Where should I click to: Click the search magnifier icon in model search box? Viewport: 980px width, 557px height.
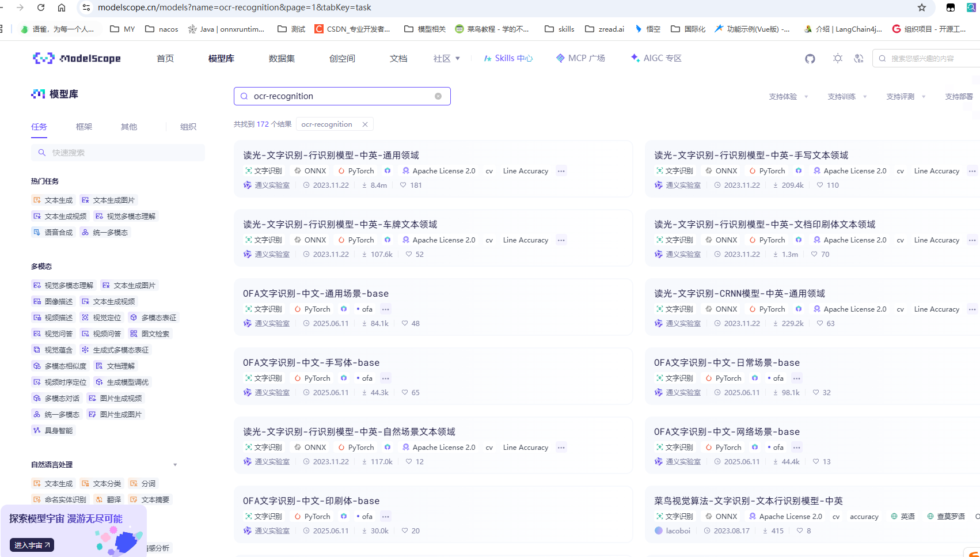coord(244,96)
